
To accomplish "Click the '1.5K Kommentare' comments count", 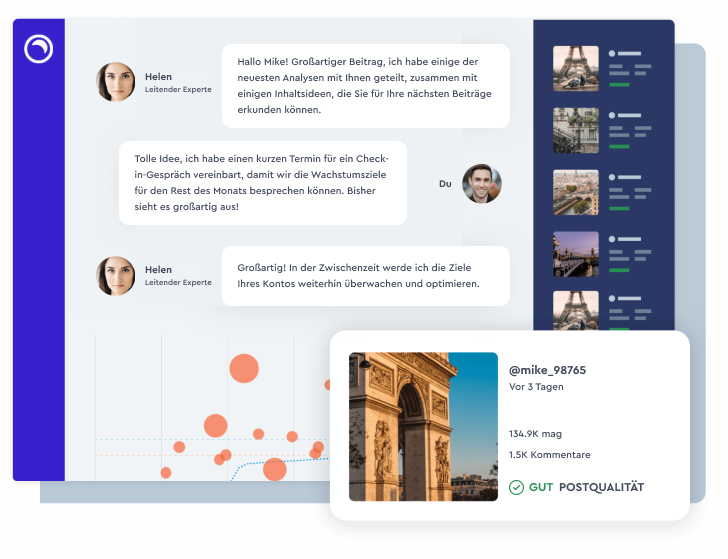I will (x=549, y=455).
